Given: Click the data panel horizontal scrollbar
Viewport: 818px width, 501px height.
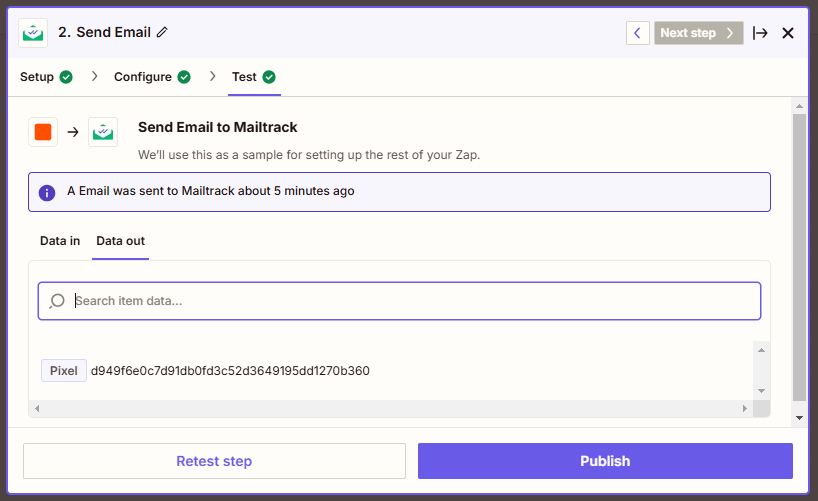Looking at the screenshot, I should click(390, 409).
